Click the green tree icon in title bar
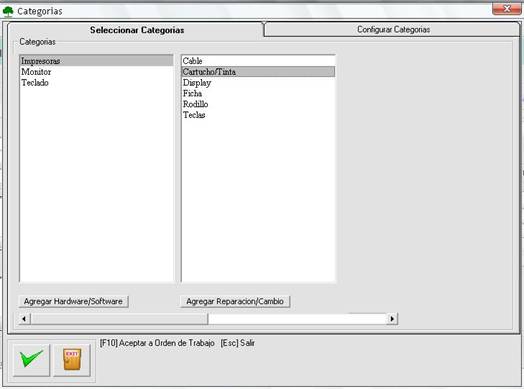 click(8, 11)
